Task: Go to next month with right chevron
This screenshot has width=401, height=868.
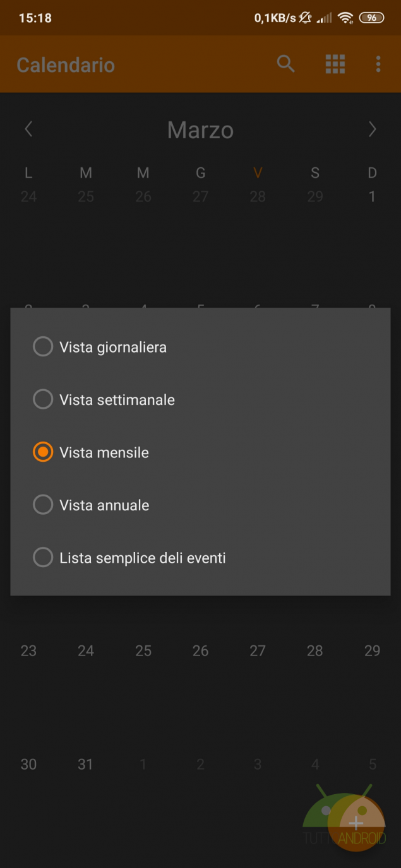Action: pos(372,129)
